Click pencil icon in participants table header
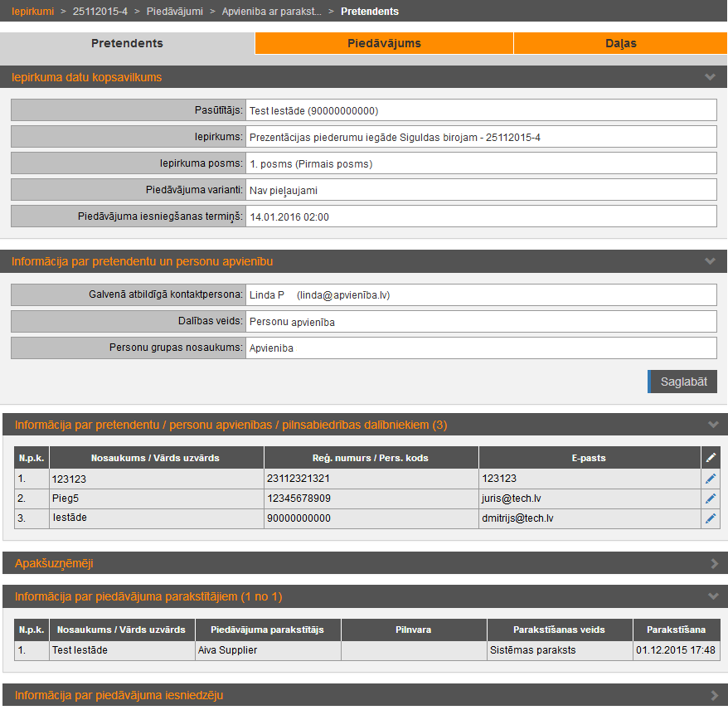 (710, 458)
